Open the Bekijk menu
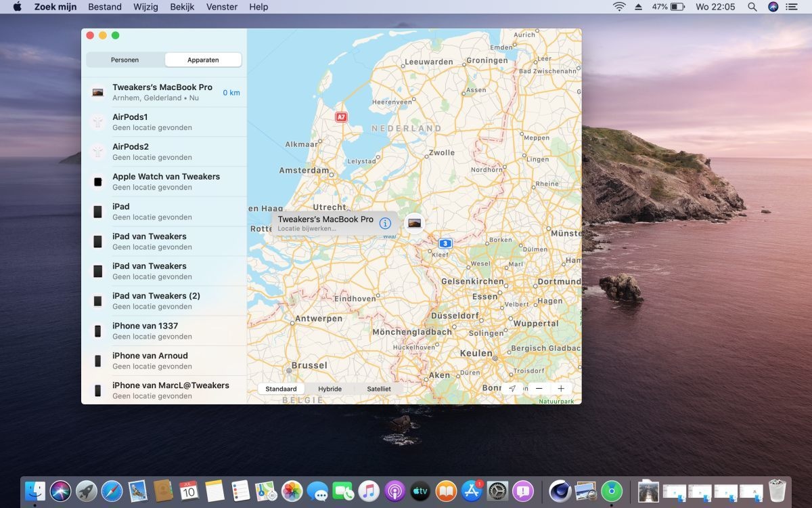 [x=182, y=7]
